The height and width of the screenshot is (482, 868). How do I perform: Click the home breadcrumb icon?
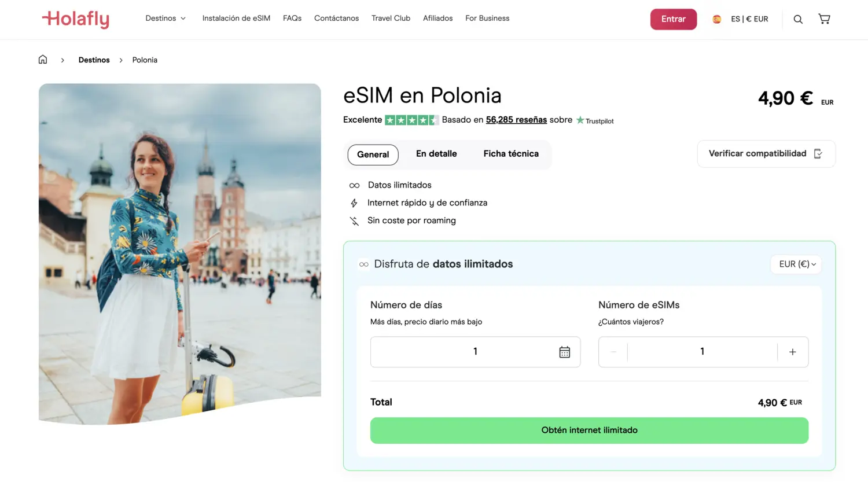[x=43, y=59]
